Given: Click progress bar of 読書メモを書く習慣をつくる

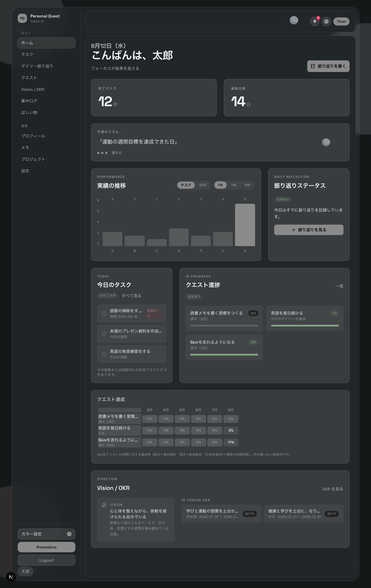Looking at the screenshot, I should coord(224,325).
